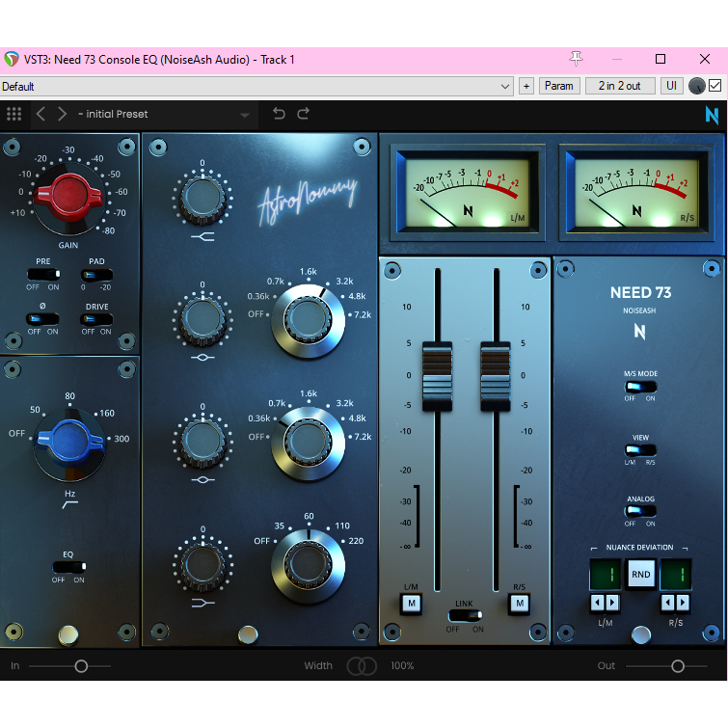Click the -80 label on gain knob
The image size is (728, 728).
[108, 230]
